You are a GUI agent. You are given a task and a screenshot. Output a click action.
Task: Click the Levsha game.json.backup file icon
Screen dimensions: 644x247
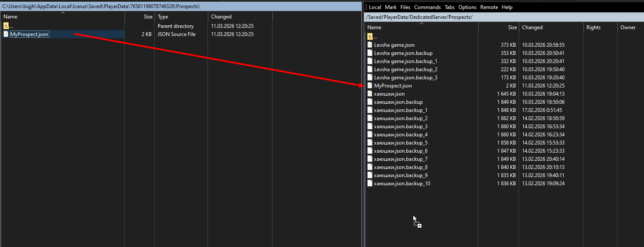pos(370,53)
